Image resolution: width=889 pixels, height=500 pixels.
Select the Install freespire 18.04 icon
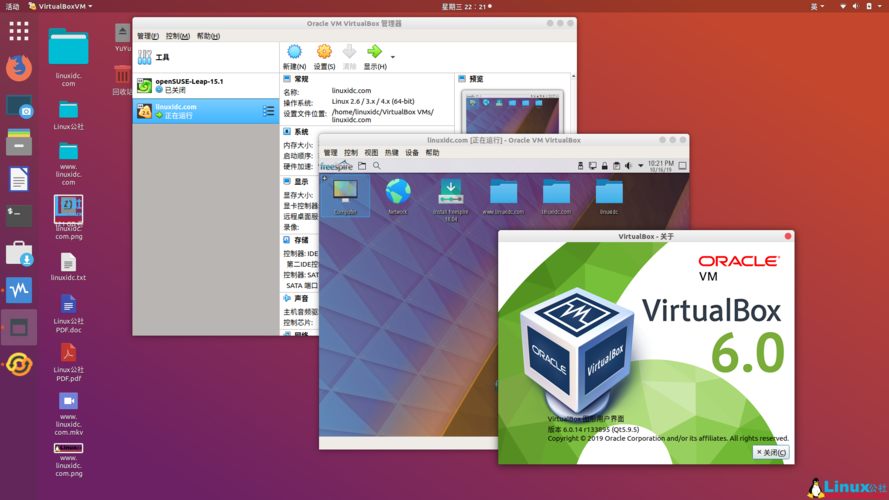451,200
